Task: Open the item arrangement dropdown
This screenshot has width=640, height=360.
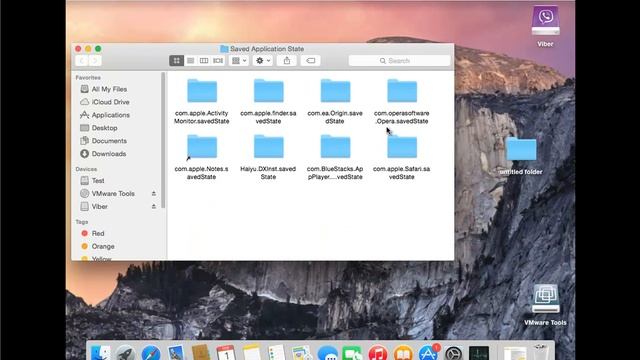Action: pyautogui.click(x=239, y=61)
